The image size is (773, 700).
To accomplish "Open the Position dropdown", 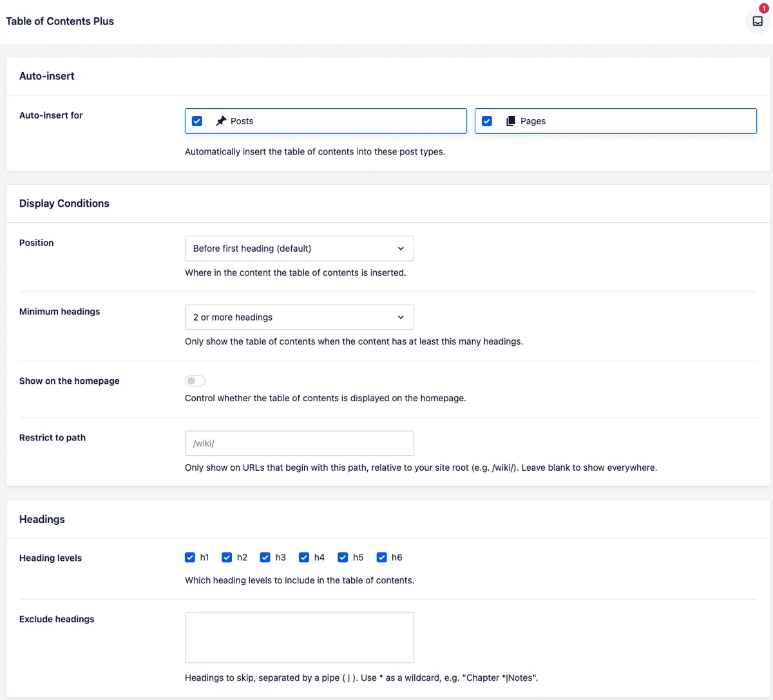I will [x=300, y=249].
